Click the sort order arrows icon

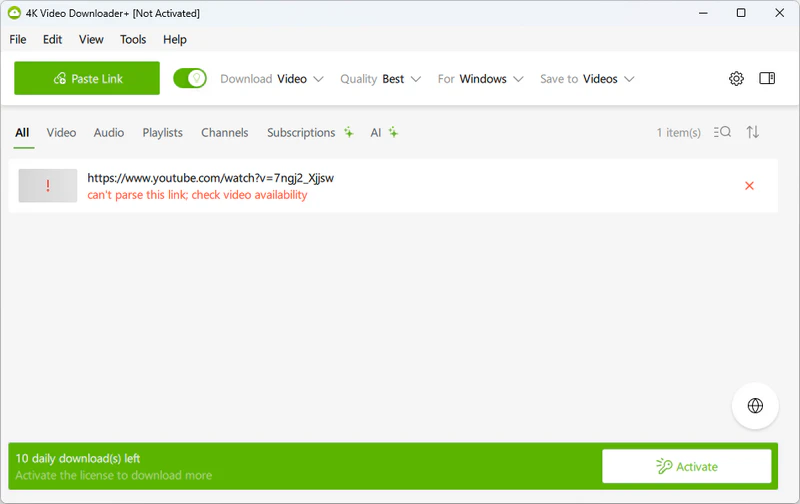tap(753, 132)
